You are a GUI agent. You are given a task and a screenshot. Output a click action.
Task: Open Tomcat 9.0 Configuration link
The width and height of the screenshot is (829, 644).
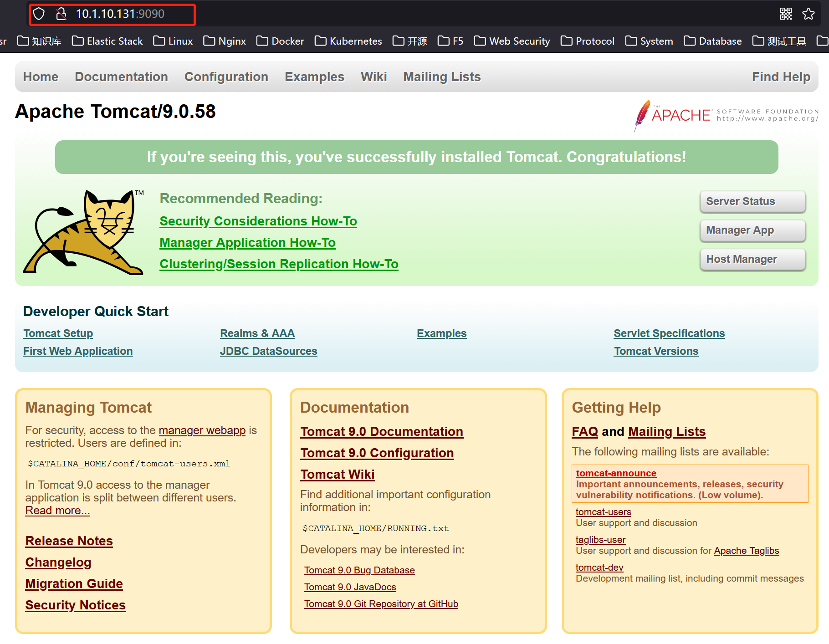(x=377, y=453)
